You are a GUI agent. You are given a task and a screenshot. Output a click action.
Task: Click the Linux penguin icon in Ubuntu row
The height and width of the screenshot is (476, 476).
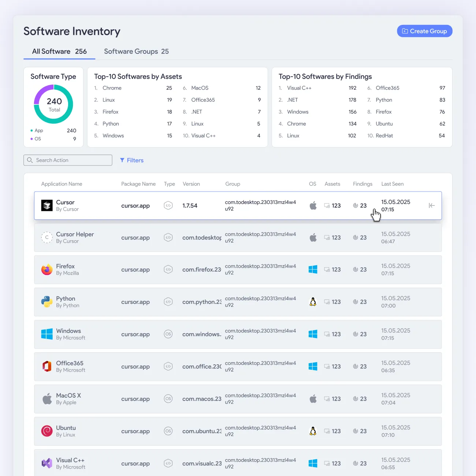point(313,431)
